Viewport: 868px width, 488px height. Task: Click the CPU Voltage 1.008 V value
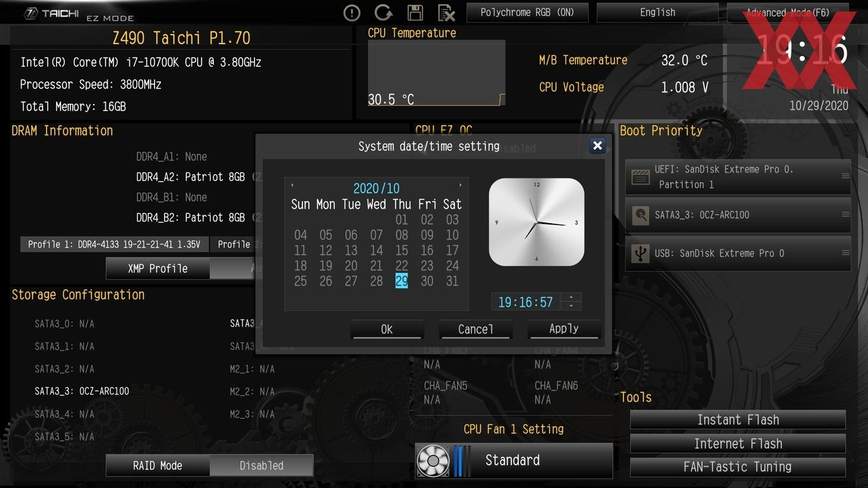[x=684, y=87]
